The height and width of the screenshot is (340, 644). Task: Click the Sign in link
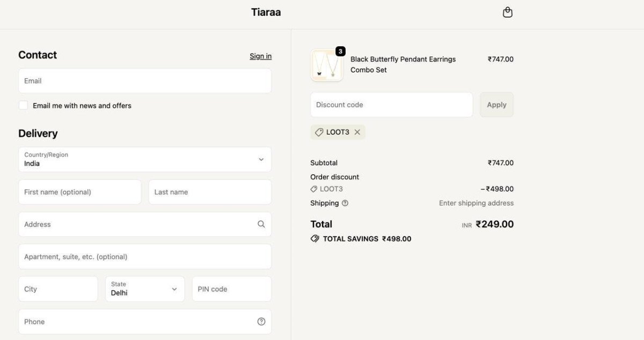coord(260,56)
